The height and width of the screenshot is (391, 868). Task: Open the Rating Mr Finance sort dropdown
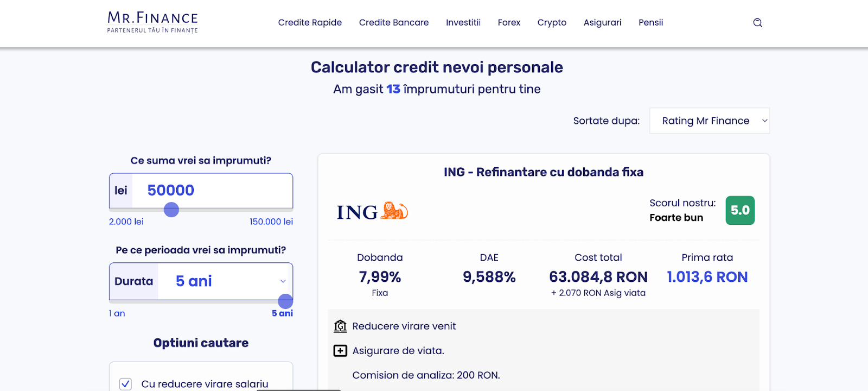pos(710,121)
